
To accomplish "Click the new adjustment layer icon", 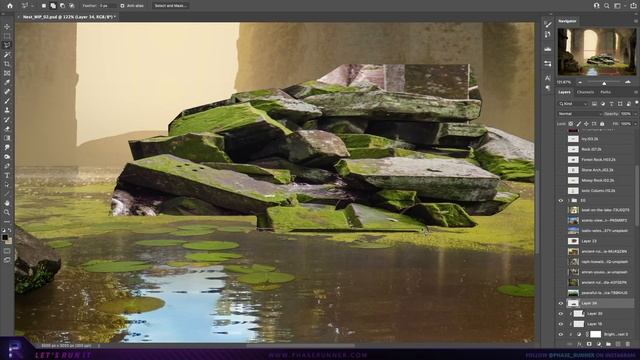I will pyautogui.click(x=599, y=344).
